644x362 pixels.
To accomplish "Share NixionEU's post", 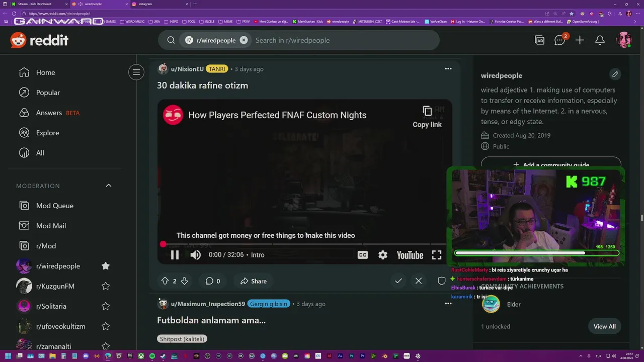I will click(254, 281).
